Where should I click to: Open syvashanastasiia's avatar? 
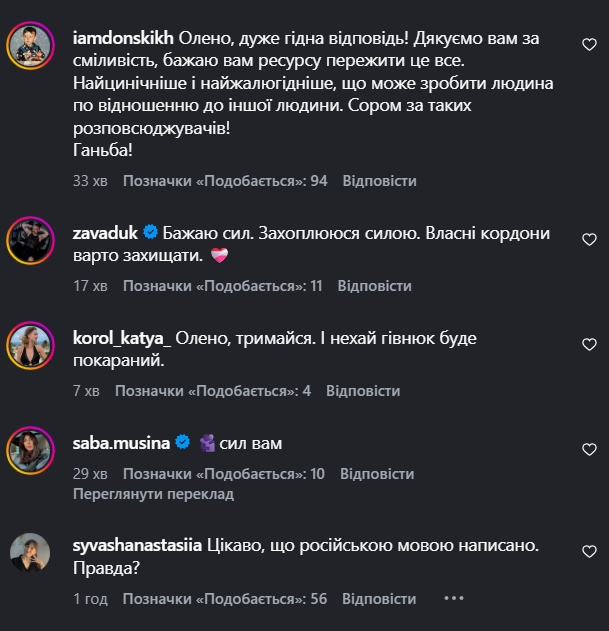pos(30,551)
